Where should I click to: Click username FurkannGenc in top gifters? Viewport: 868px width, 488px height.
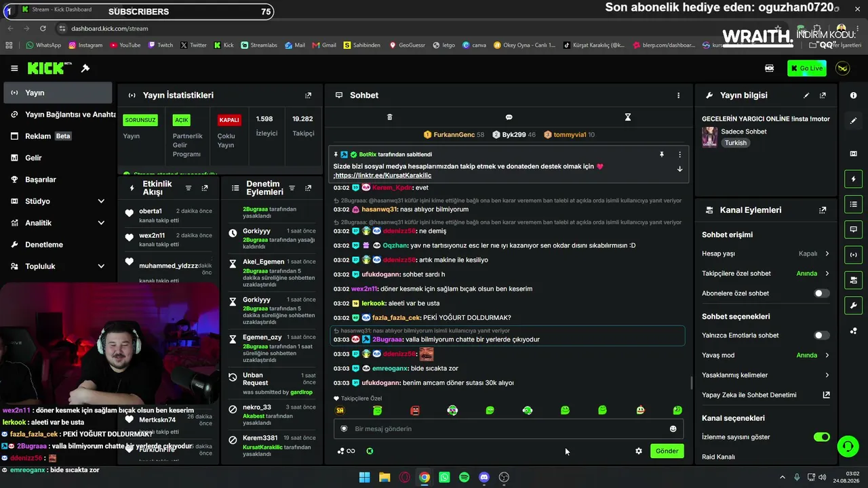click(x=454, y=135)
